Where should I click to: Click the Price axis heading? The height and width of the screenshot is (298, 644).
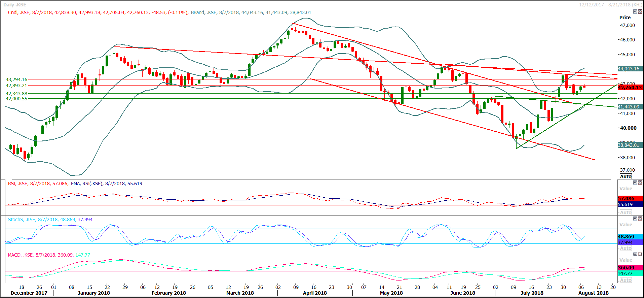pos(625,18)
